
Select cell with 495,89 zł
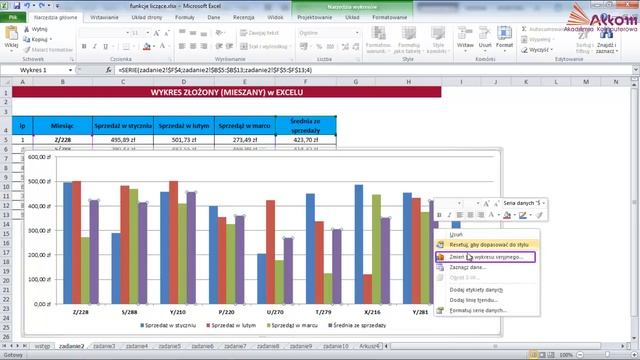click(x=123, y=140)
